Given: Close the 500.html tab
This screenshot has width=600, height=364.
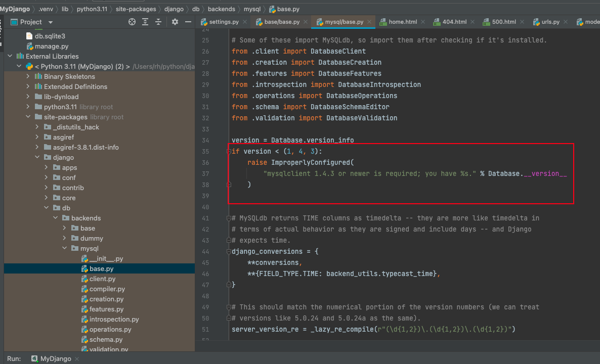Looking at the screenshot, I should tap(522, 22).
